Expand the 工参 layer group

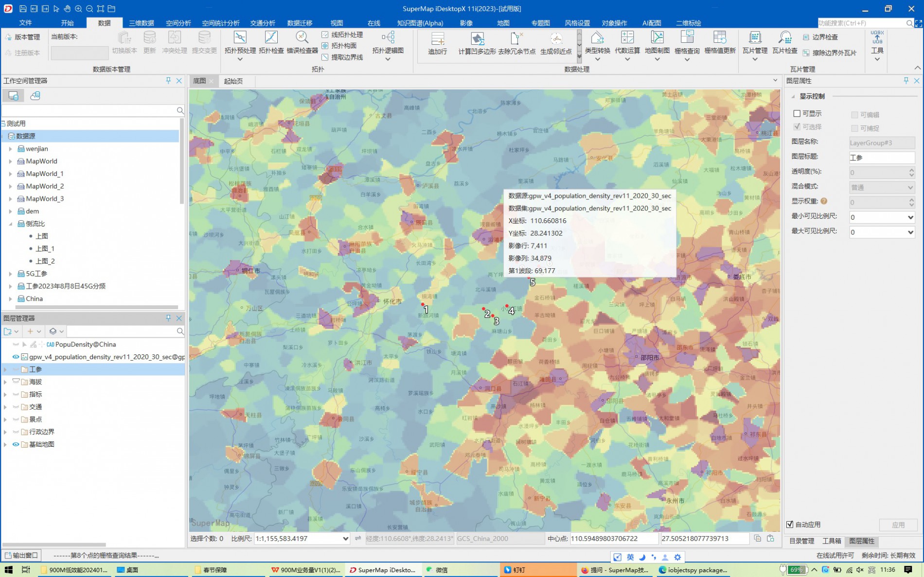point(5,369)
